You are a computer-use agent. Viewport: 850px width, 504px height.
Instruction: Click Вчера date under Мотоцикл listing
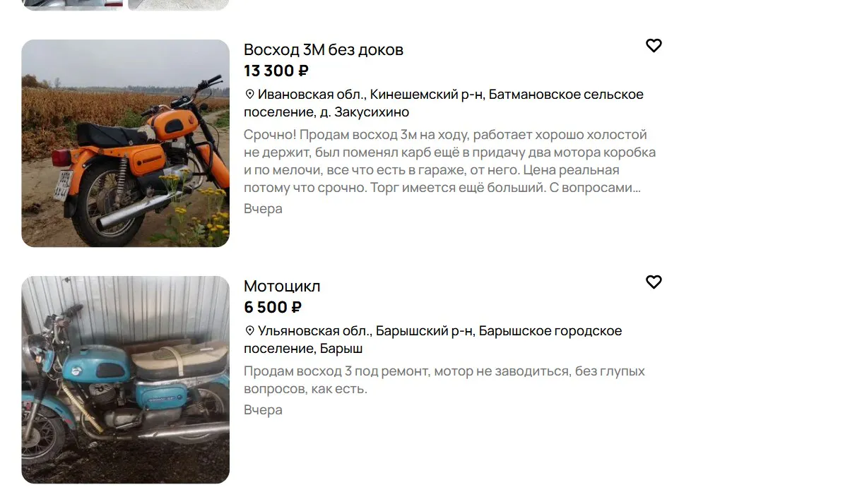tap(263, 410)
